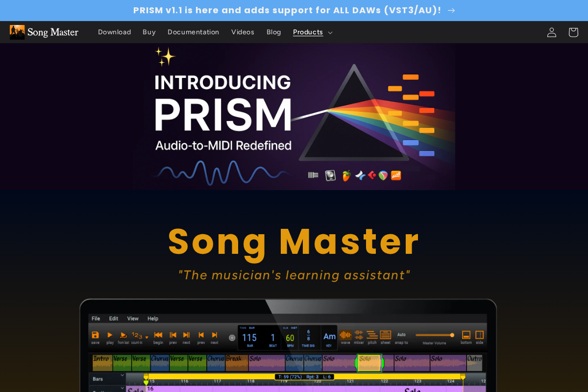Select the wave view icon
The height and width of the screenshot is (392, 588).
(x=345, y=335)
